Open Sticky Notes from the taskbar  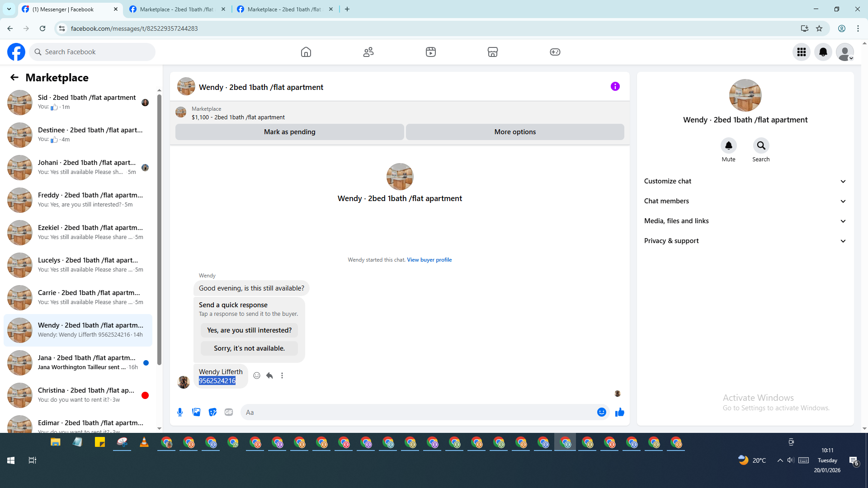[x=100, y=442]
